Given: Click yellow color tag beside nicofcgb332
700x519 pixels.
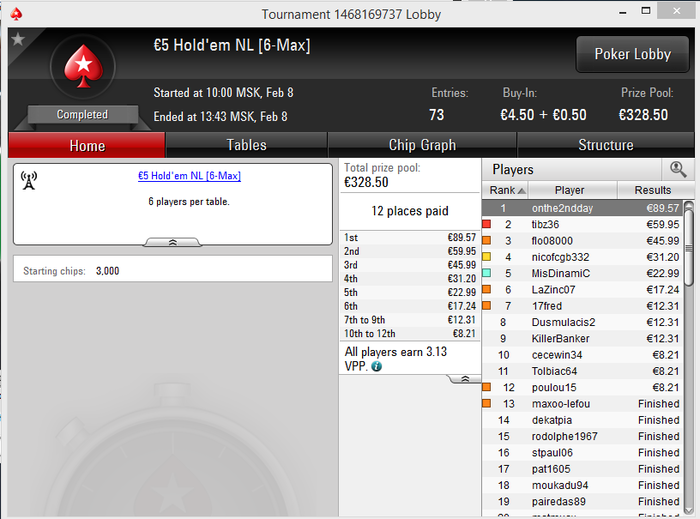Looking at the screenshot, I should click(x=487, y=257).
